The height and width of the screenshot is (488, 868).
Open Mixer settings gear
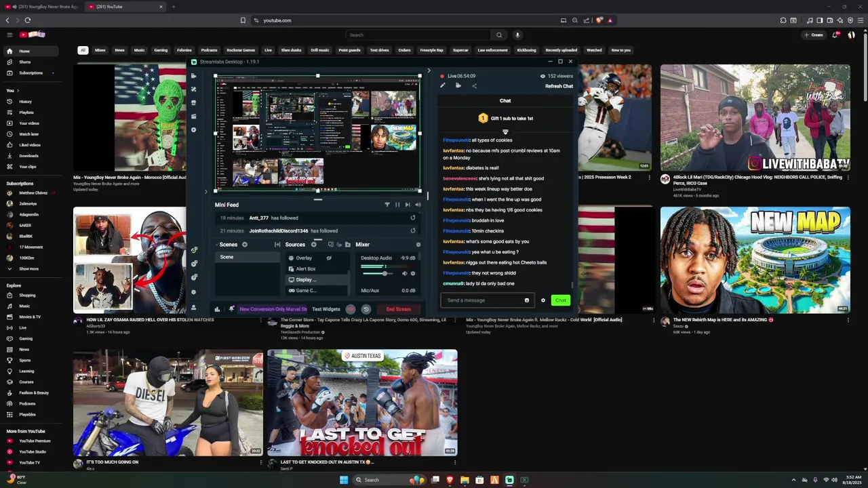click(418, 245)
